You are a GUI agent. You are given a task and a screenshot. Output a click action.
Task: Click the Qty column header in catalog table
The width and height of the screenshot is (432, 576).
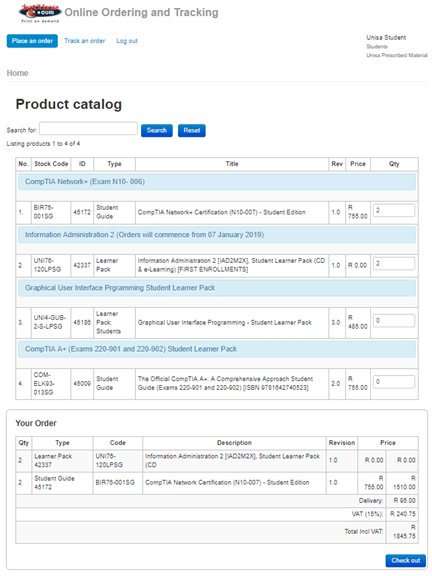tap(394, 164)
